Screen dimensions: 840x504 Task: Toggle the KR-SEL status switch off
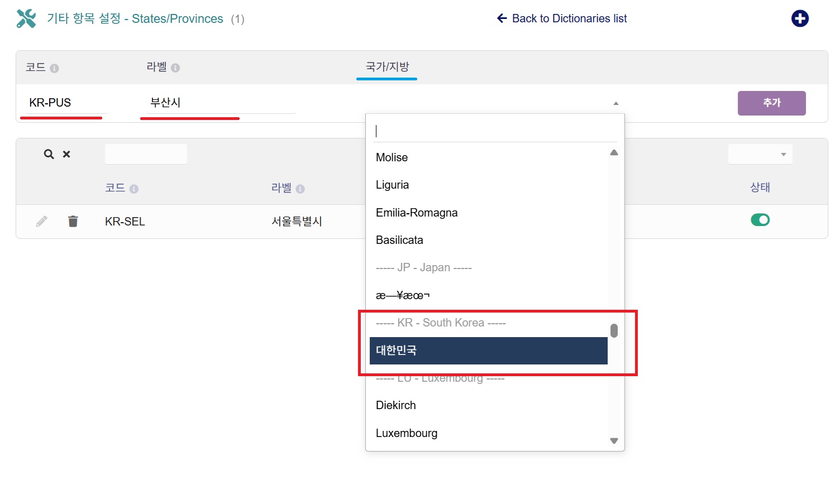click(x=760, y=220)
